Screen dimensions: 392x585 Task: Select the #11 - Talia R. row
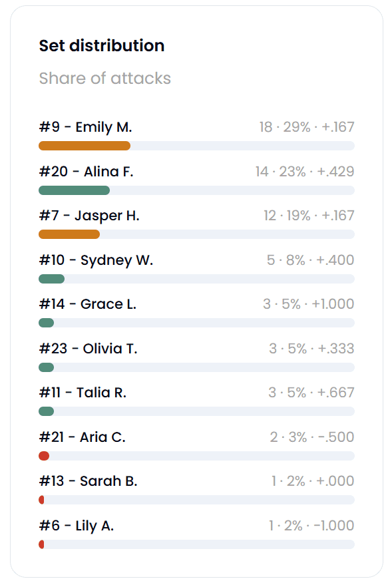[x=196, y=401]
